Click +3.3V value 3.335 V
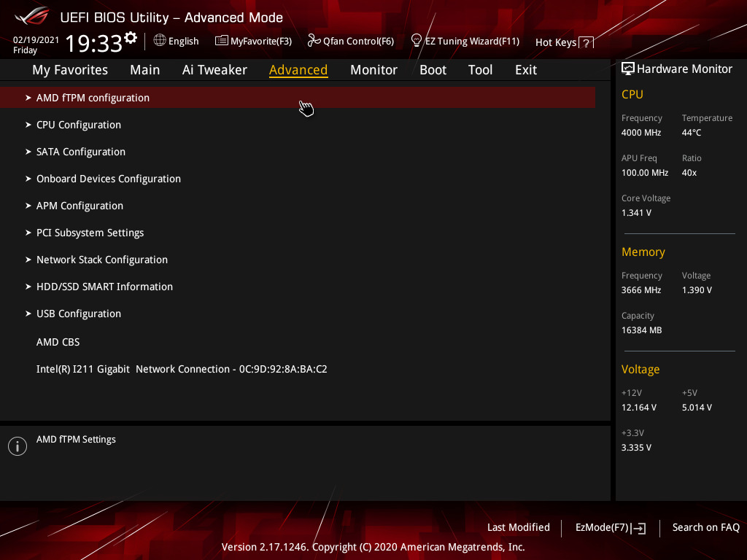 (636, 448)
